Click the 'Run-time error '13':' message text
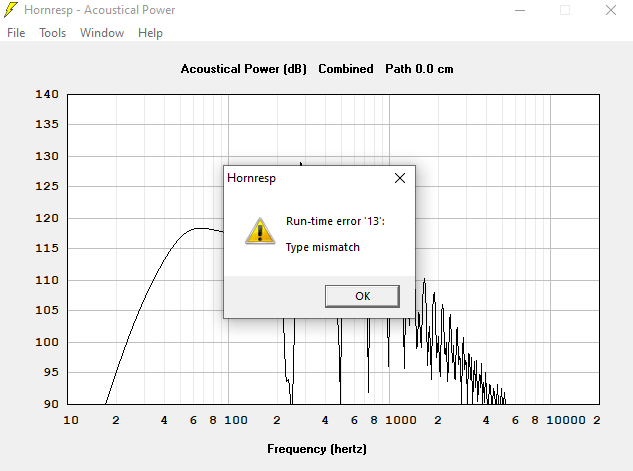633x471 pixels. coord(335,221)
